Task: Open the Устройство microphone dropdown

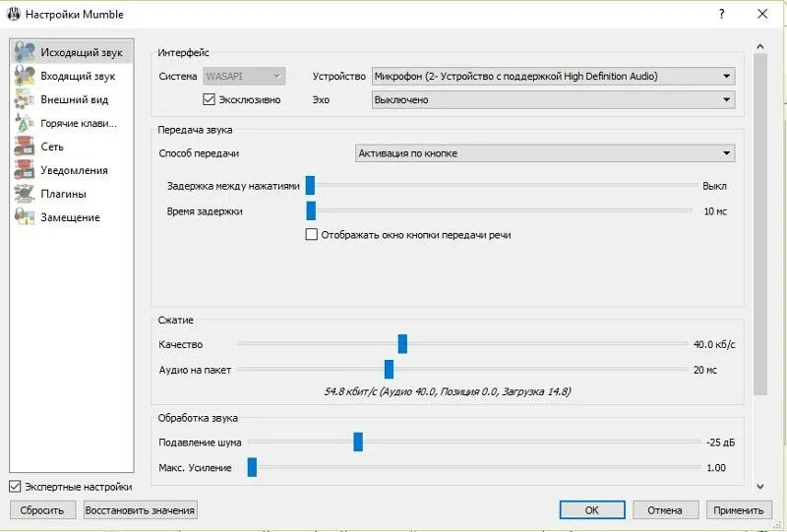Action: (x=553, y=76)
